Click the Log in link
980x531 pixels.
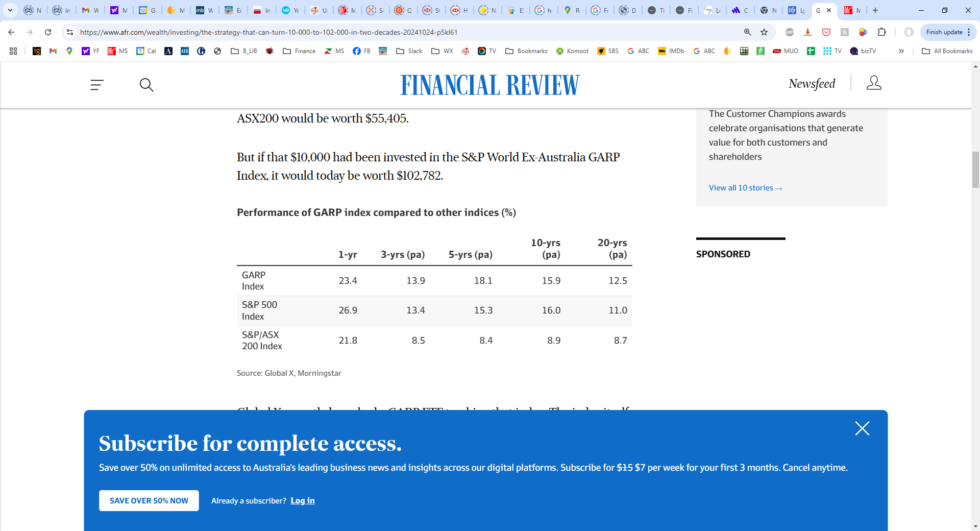pyautogui.click(x=303, y=501)
